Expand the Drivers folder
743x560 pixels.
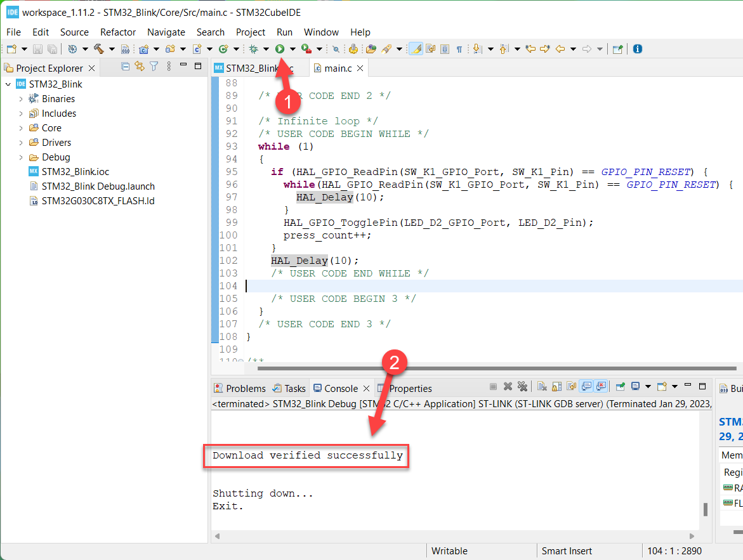[x=21, y=143]
